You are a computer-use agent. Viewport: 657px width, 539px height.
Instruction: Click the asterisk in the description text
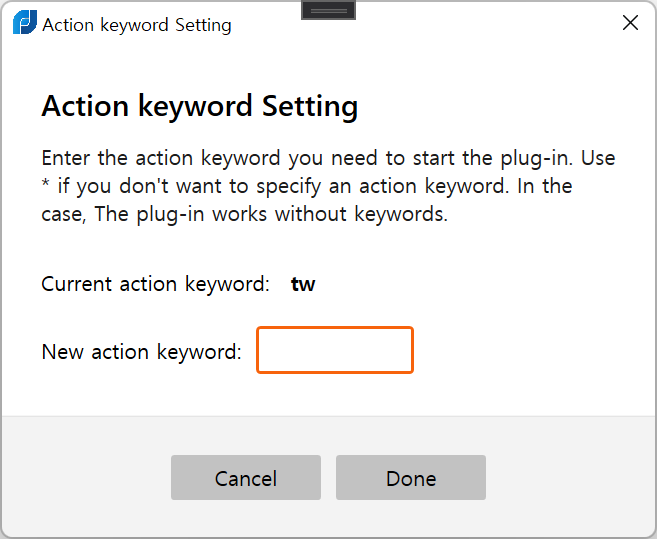click(46, 183)
